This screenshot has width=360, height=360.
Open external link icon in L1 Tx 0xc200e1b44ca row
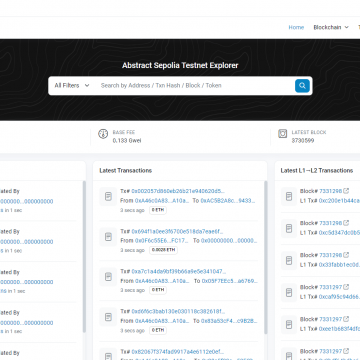tap(346, 191)
